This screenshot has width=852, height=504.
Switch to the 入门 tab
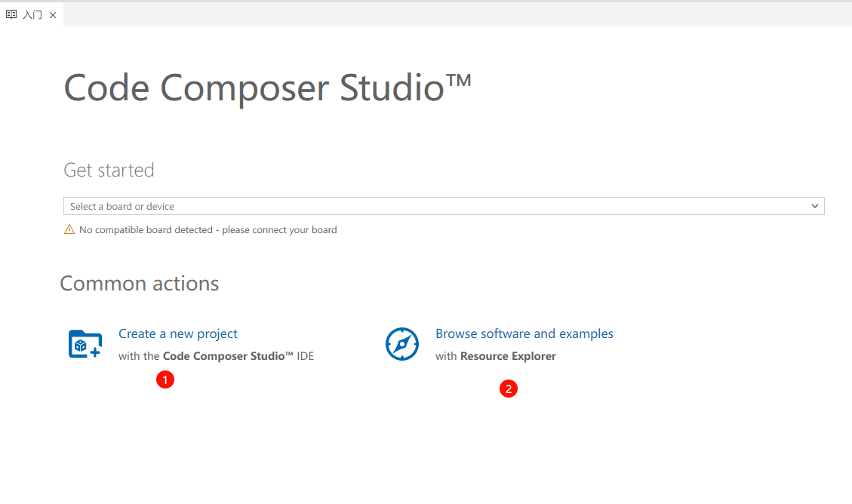click(x=32, y=14)
